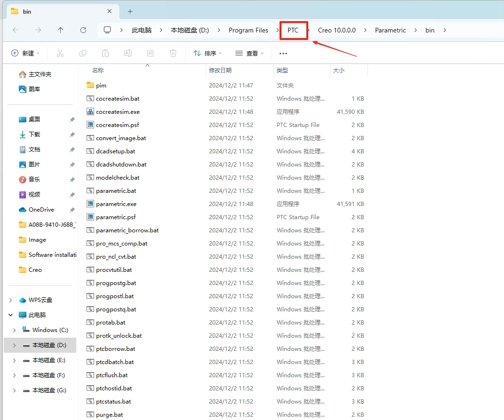504x420 pixels.
Task: Click the Share icon in the toolbar
Action: pyautogui.click(x=150, y=53)
